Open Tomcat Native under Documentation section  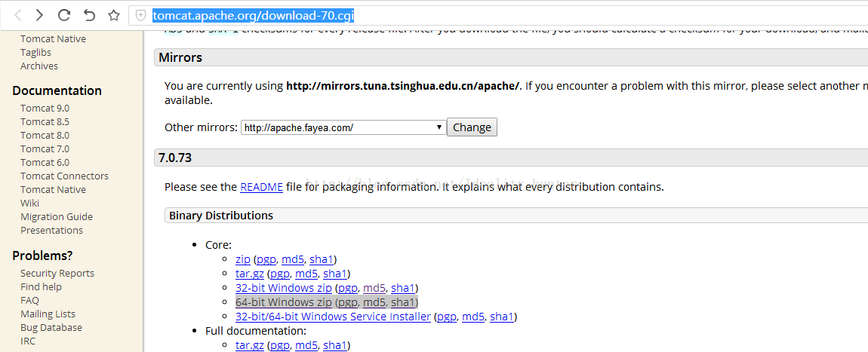click(53, 189)
